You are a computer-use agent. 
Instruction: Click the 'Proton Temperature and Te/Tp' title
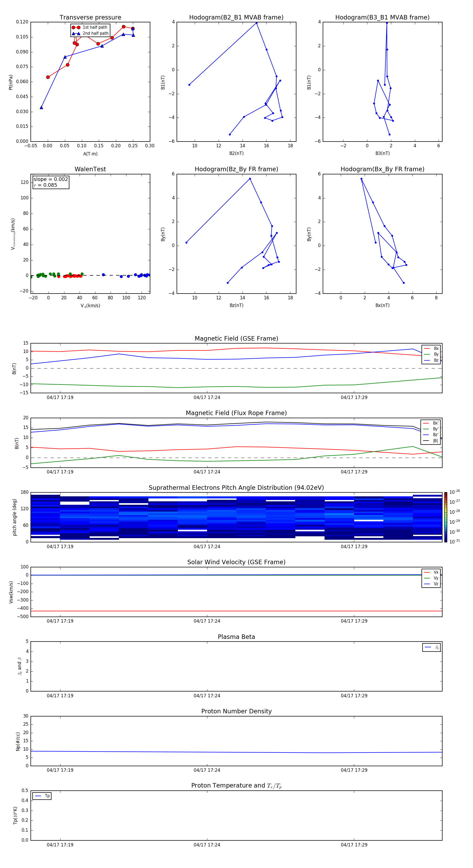pyautogui.click(x=236, y=786)
